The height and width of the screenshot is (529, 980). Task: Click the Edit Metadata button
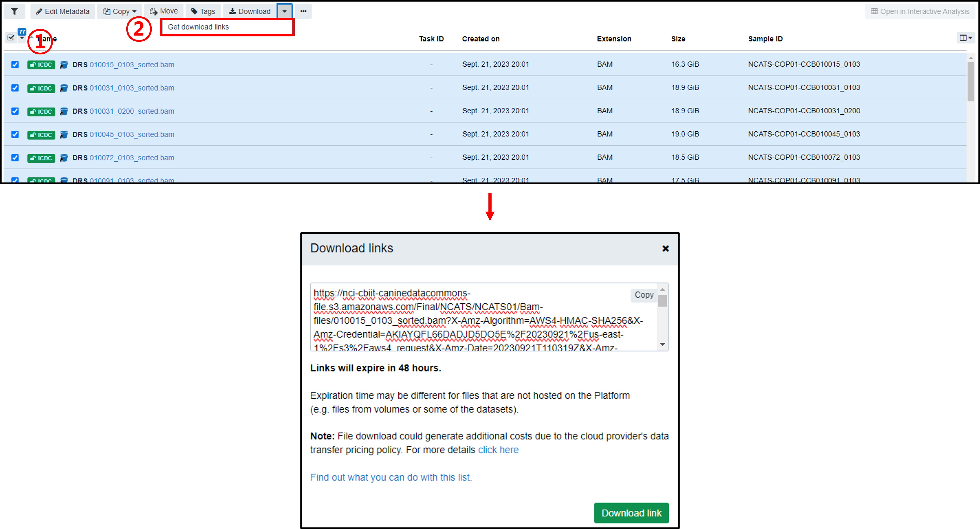pos(63,11)
